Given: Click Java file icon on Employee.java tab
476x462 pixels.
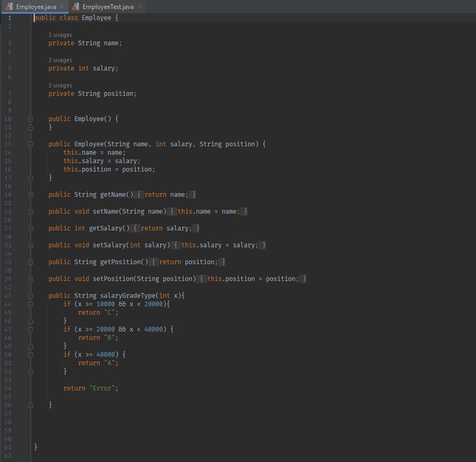Looking at the screenshot, I should point(9,7).
